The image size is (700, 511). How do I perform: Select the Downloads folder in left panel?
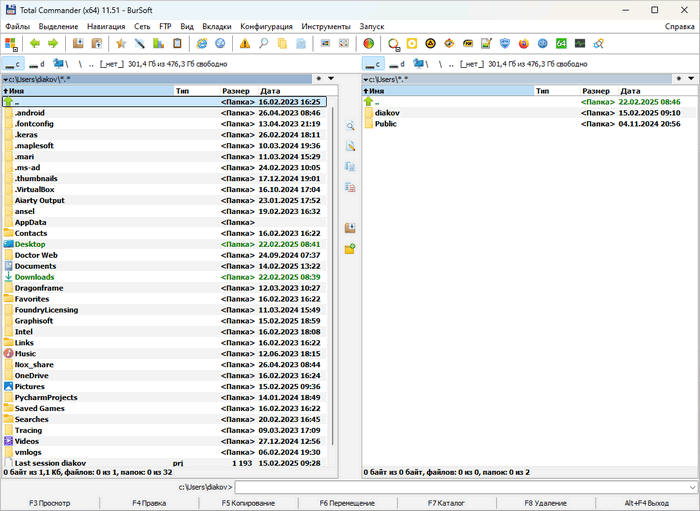pyautogui.click(x=164, y=277)
